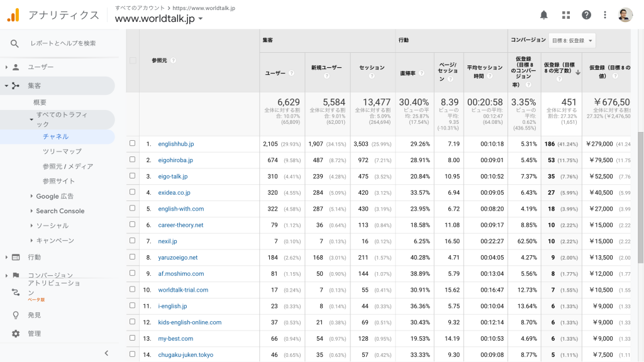Open the exidea.co.jp referrer link
This screenshot has width=644, height=362.
[174, 193]
